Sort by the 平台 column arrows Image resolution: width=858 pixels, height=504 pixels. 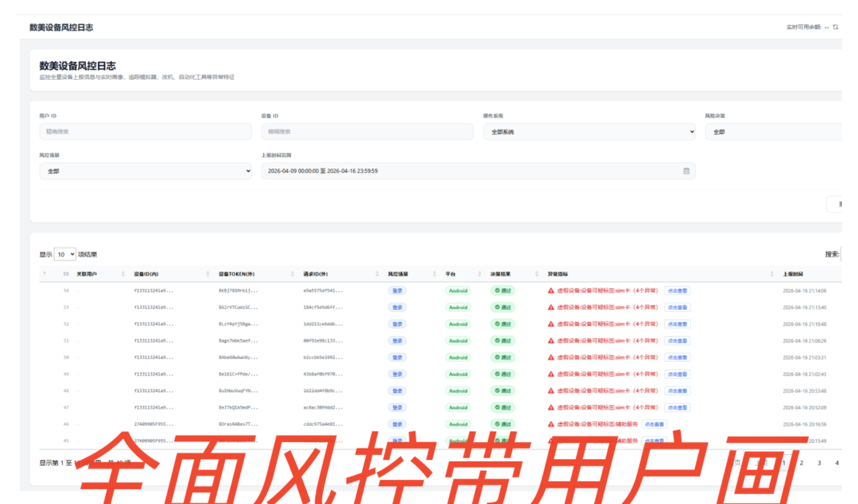point(480,274)
